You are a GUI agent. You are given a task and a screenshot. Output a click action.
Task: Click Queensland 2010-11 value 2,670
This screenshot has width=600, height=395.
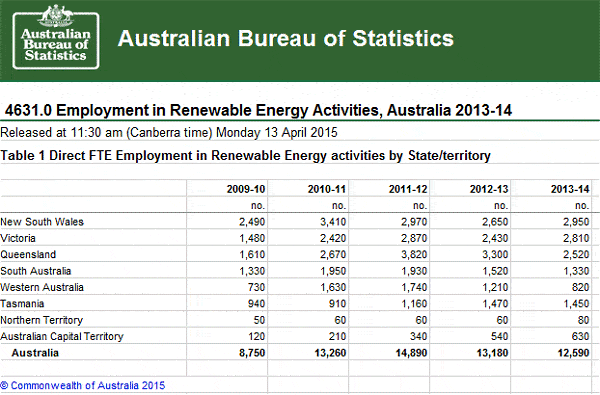coord(333,255)
